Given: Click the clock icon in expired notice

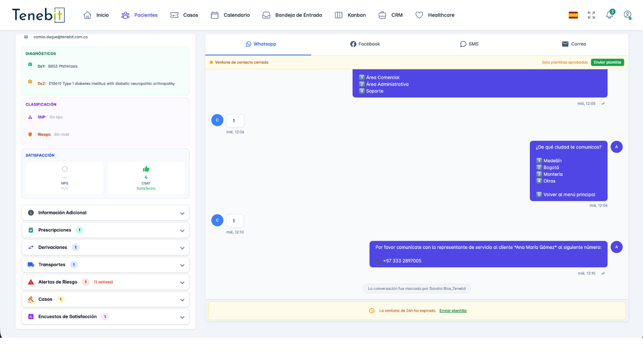Looking at the screenshot, I should (372, 311).
